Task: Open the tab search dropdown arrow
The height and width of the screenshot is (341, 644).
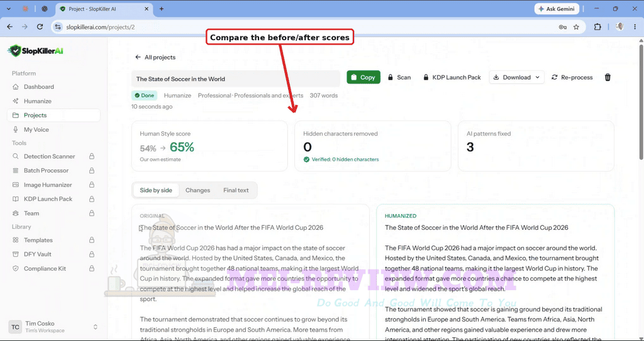Action: [x=8, y=9]
